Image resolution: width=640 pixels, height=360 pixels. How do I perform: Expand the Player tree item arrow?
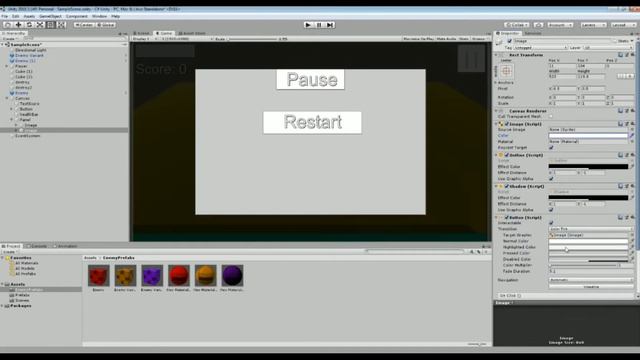click(7, 66)
